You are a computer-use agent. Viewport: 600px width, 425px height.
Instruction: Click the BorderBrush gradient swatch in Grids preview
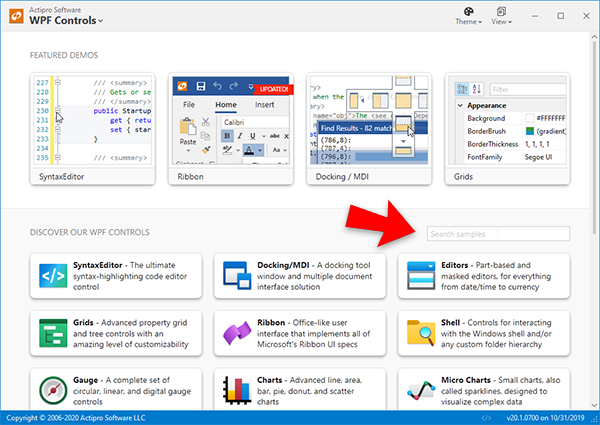(x=530, y=131)
